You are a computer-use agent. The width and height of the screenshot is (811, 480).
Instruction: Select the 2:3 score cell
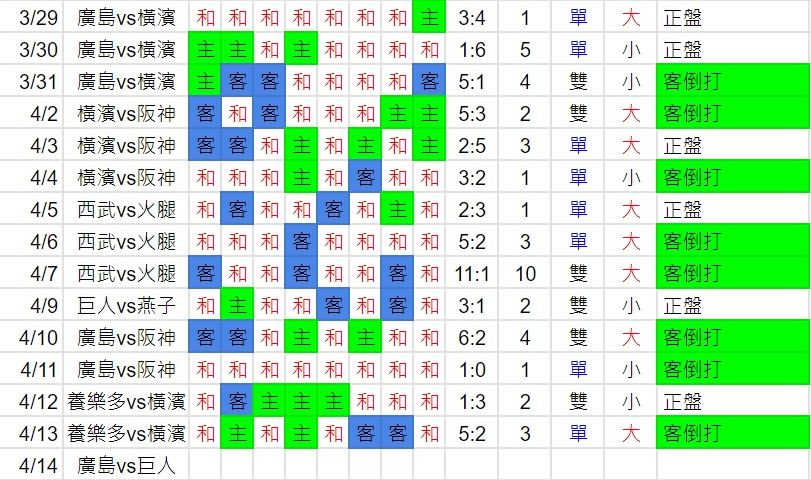pos(472,210)
